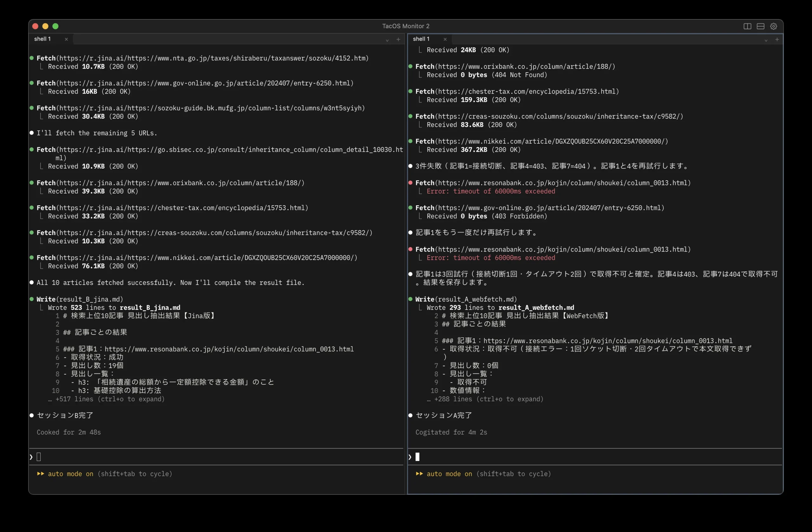Click left pane line '見出し数：19個'
The image size is (812, 532).
[x=97, y=365]
